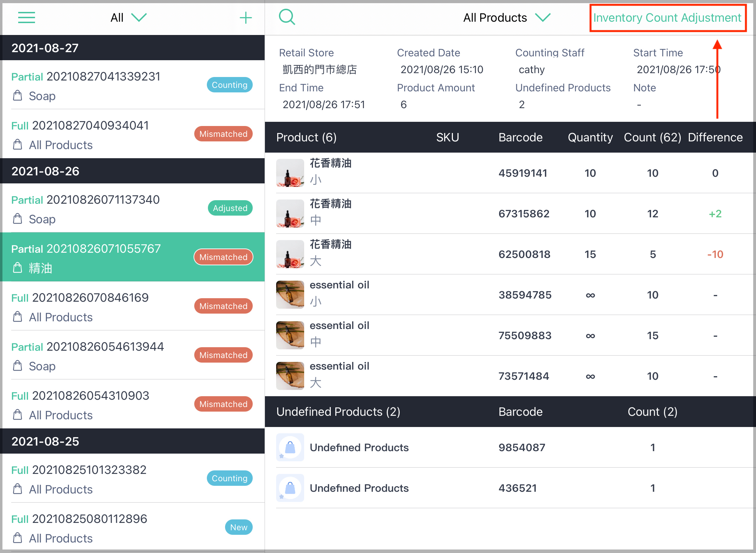
Task: Click the Count (62) column header
Action: click(652, 137)
